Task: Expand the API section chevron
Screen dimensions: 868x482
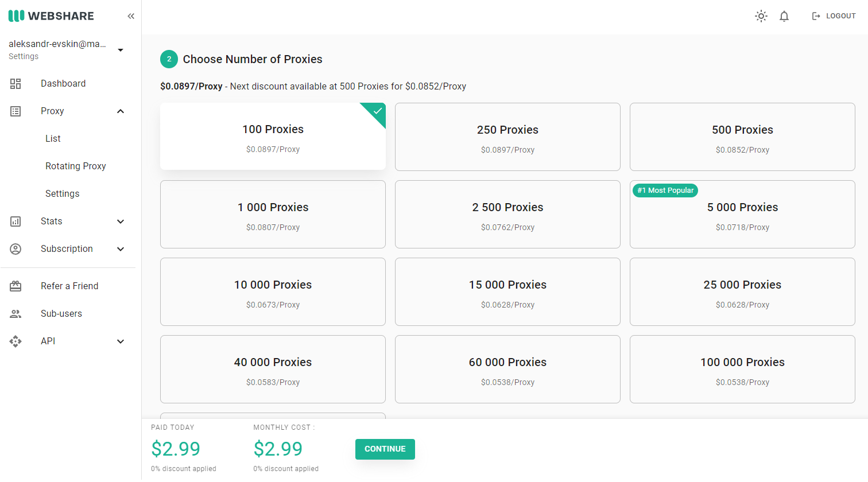Action: point(121,341)
